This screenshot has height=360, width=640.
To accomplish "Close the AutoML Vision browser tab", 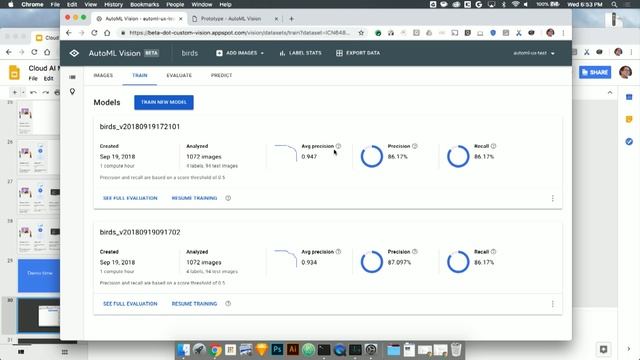I will click(181, 19).
